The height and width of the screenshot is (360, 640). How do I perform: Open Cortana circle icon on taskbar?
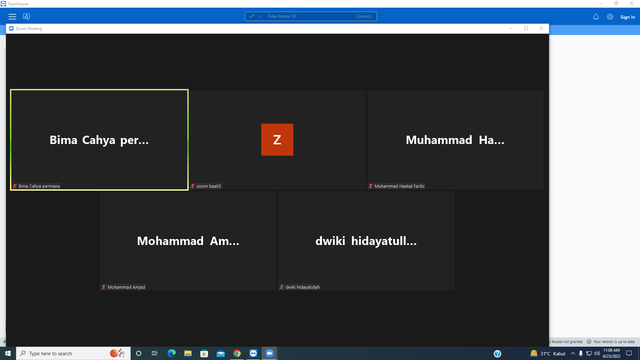139,353
